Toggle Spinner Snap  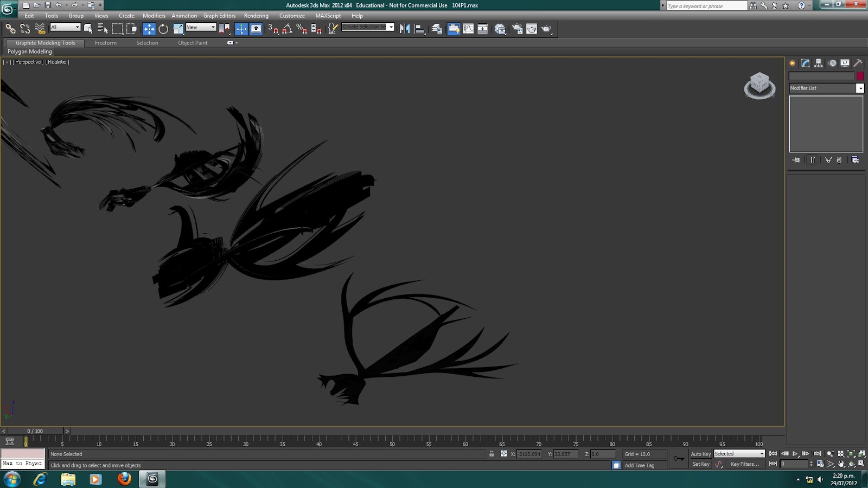pyautogui.click(x=316, y=29)
